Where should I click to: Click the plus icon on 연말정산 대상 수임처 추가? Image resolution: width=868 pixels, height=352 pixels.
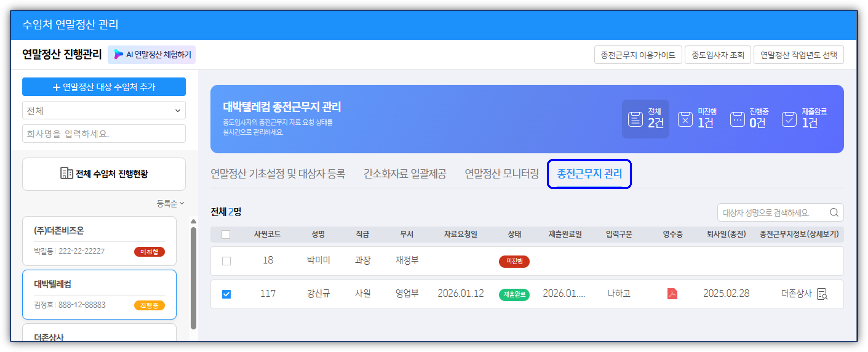click(57, 87)
